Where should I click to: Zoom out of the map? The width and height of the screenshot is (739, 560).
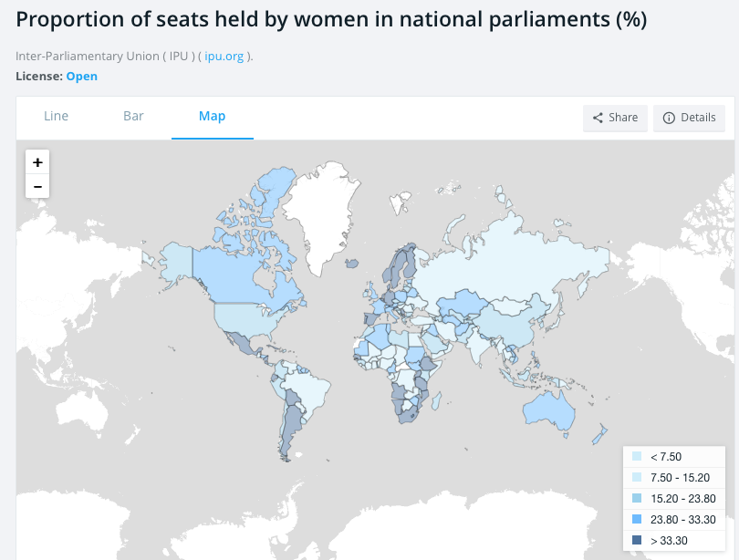coord(37,186)
